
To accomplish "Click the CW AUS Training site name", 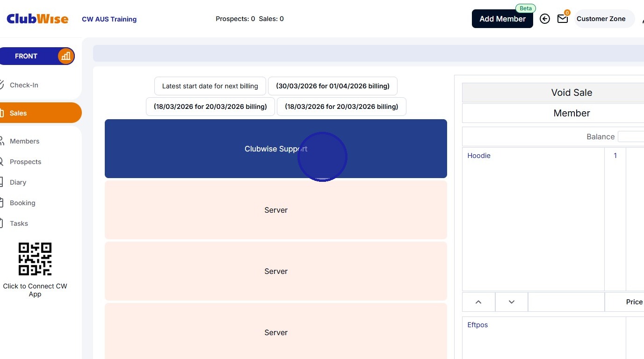I will point(109,19).
